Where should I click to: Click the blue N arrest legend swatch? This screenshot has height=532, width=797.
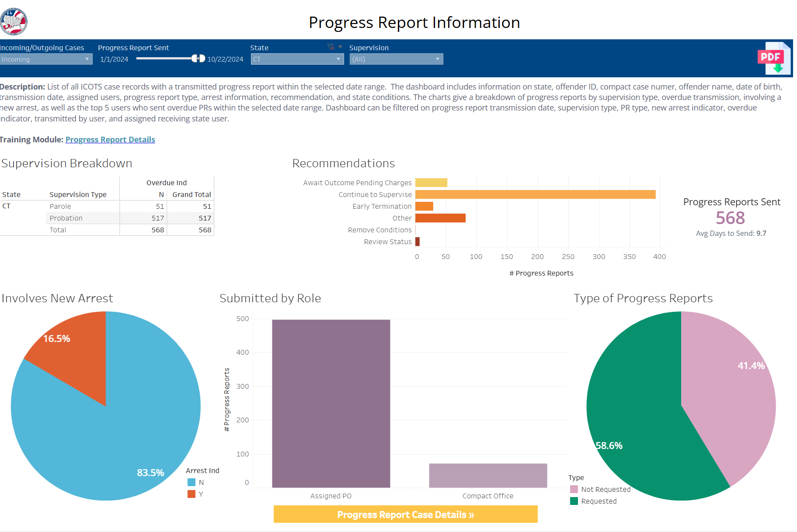tap(191, 482)
